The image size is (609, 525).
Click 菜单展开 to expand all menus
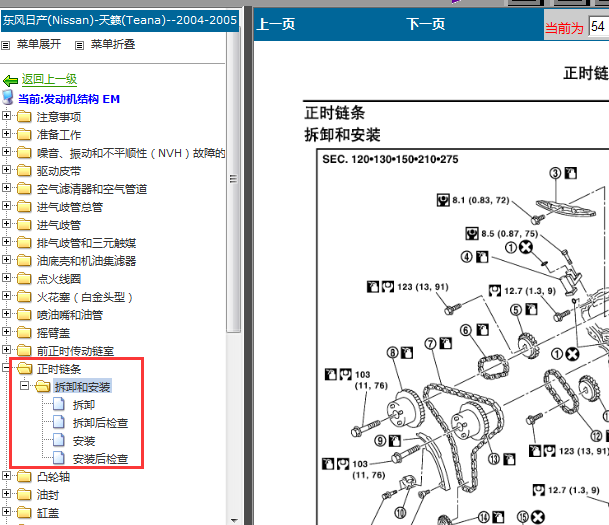click(x=39, y=44)
